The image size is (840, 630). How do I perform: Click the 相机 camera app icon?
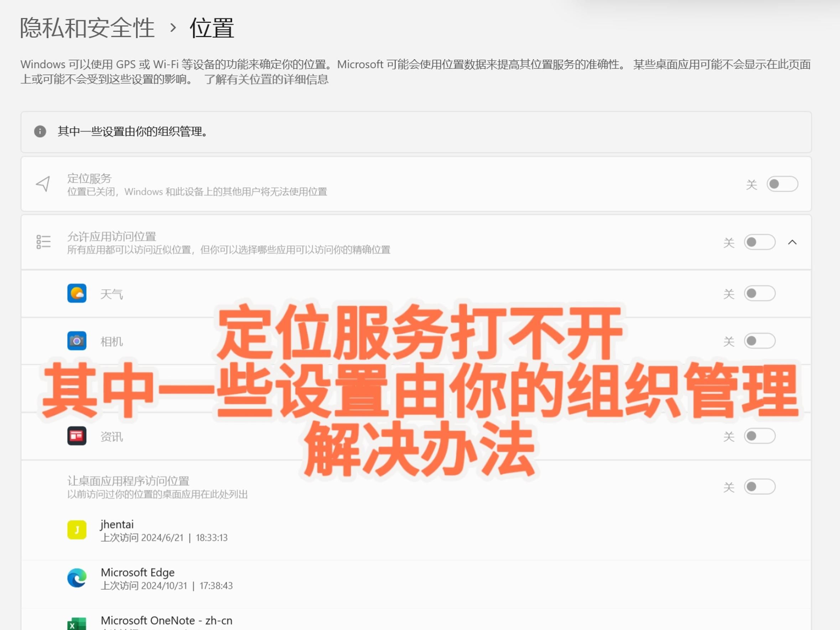tap(77, 341)
